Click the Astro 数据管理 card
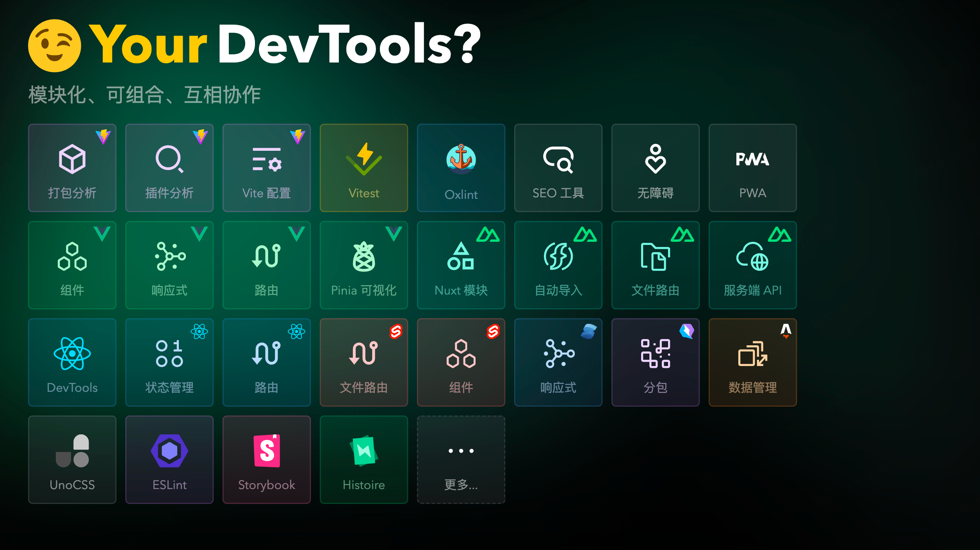Image resolution: width=980 pixels, height=550 pixels. (x=753, y=362)
